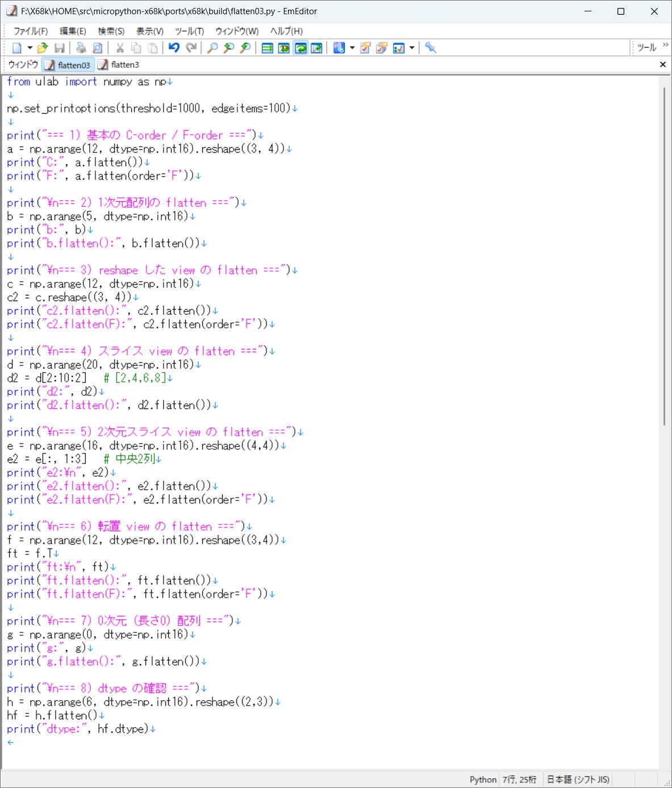672x788 pixels.
Task: Expand the customize dropdown arrow
Action: click(412, 48)
